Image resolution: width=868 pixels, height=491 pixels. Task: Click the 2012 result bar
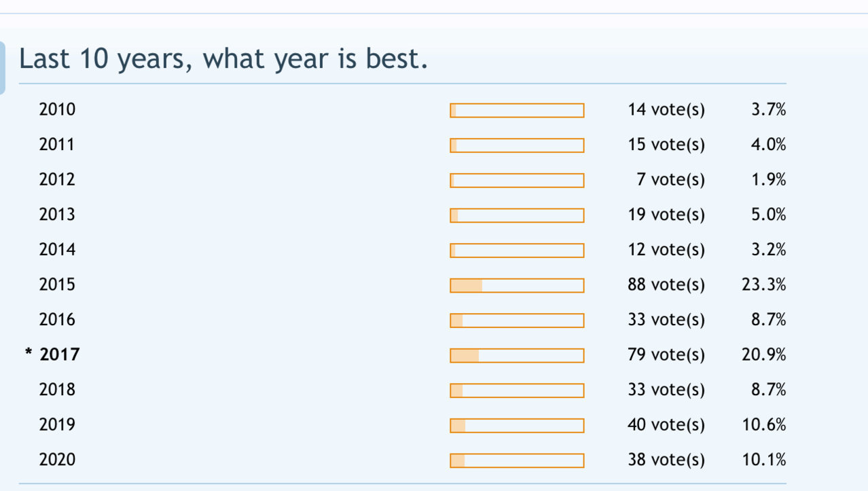click(517, 181)
